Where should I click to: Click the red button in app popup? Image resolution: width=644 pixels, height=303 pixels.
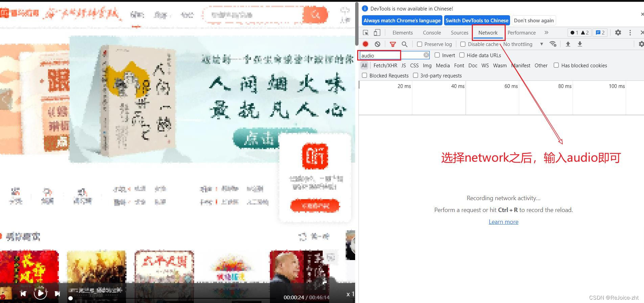click(315, 206)
